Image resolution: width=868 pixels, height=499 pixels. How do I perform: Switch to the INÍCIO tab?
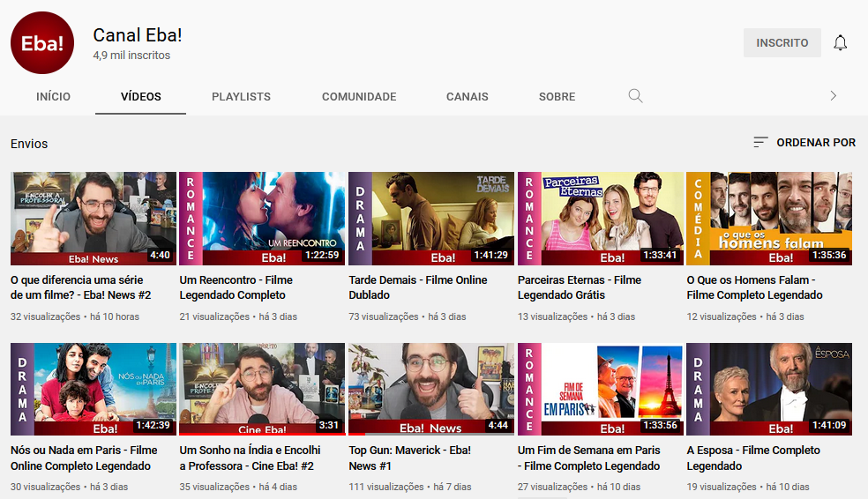pyautogui.click(x=53, y=96)
